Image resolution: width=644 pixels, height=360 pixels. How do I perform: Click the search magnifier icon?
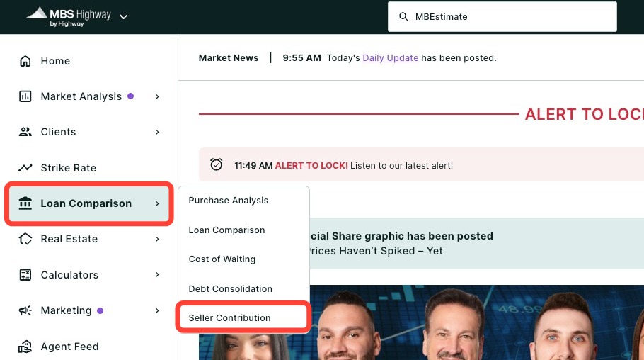click(403, 17)
